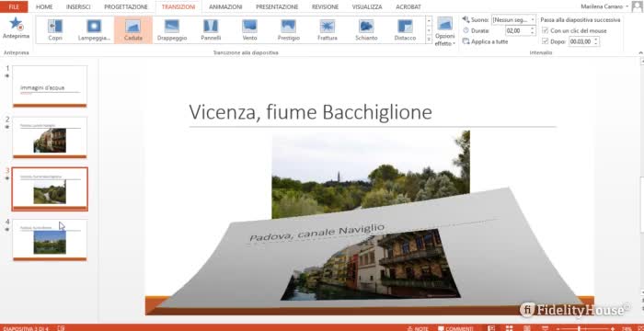Choose the Lampeggia transition effect

94,29
